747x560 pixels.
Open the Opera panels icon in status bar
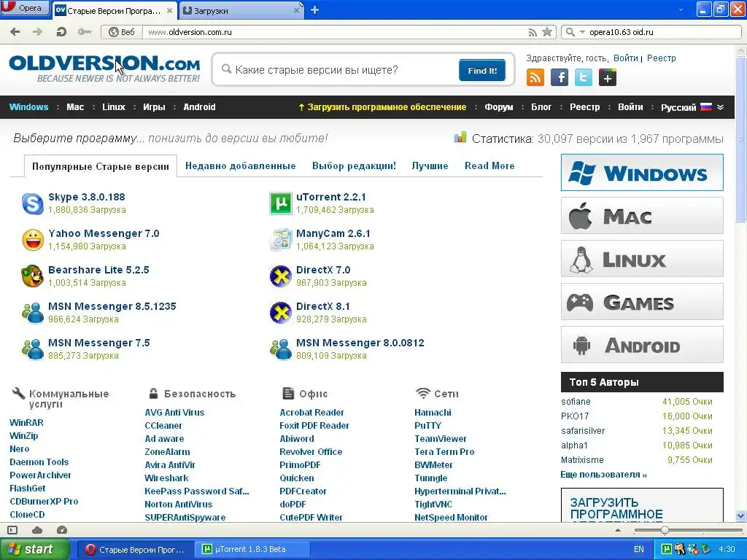[x=12, y=530]
